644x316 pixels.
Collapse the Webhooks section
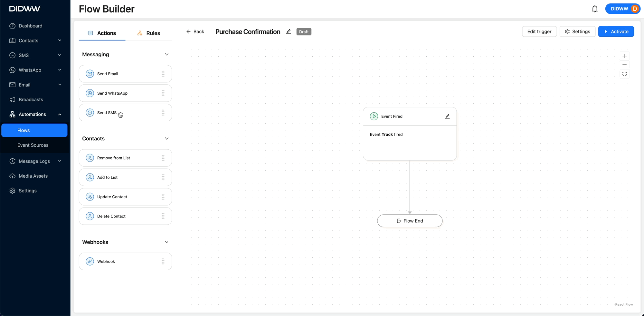[166, 242]
